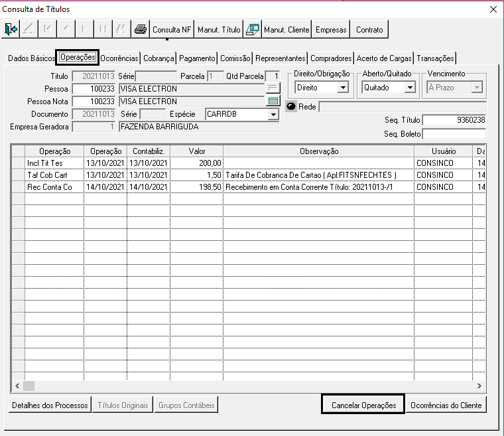Click the value cell 198,50
The height and width of the screenshot is (436, 504).
point(197,187)
